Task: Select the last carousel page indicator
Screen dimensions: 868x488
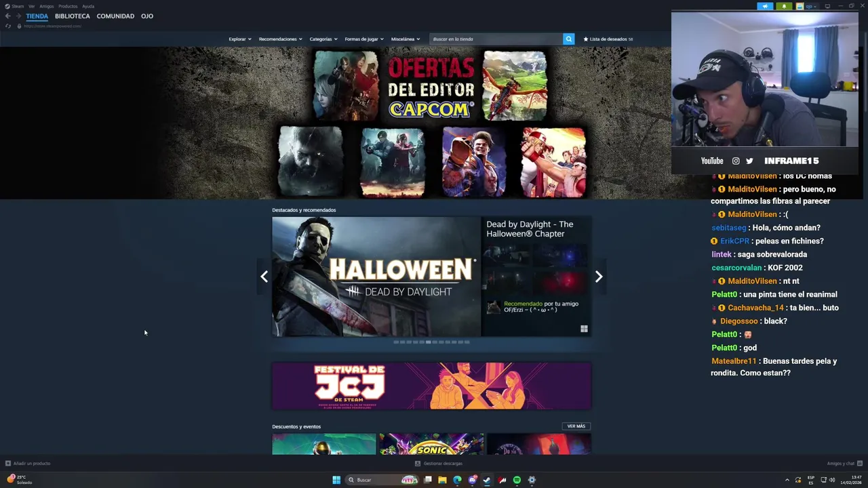Action: coord(467,342)
